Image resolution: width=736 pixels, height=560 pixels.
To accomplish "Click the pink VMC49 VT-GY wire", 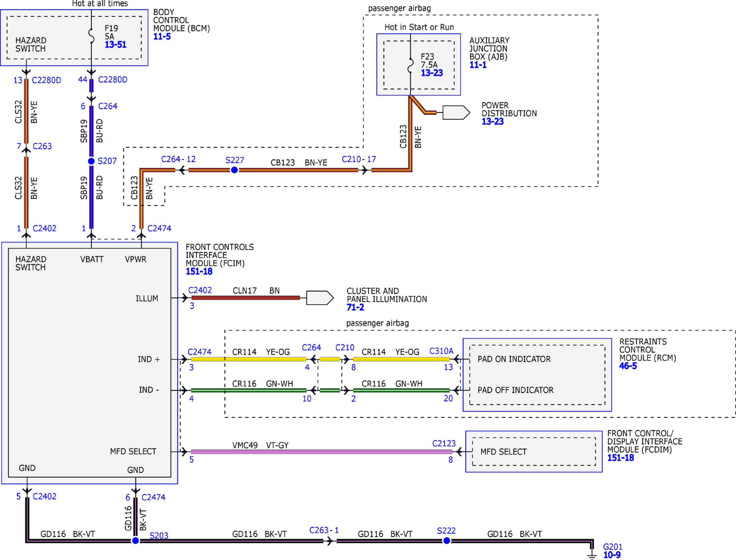I will [321, 452].
